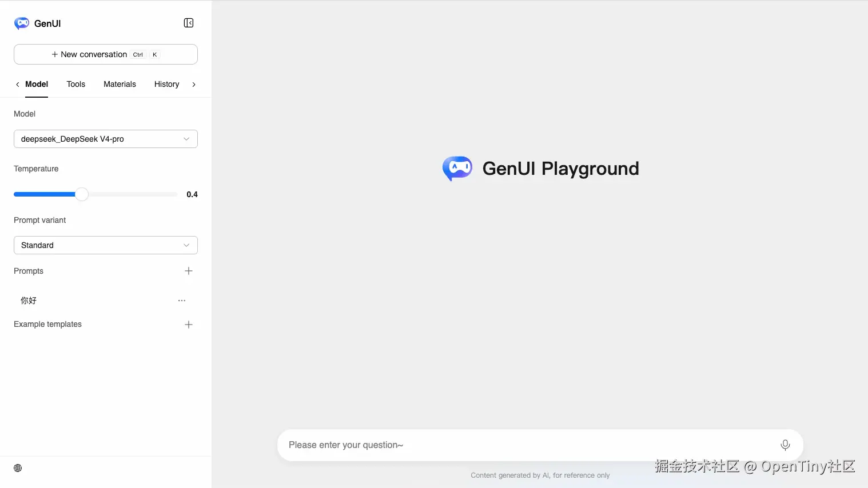Screen dimensions: 868x488
Task: Open the History tab
Action: coord(166,84)
